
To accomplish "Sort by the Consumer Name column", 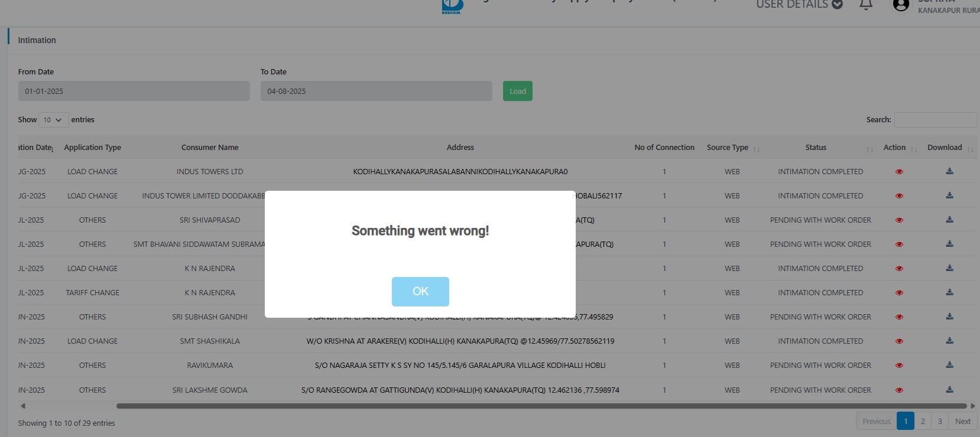I will tap(210, 148).
